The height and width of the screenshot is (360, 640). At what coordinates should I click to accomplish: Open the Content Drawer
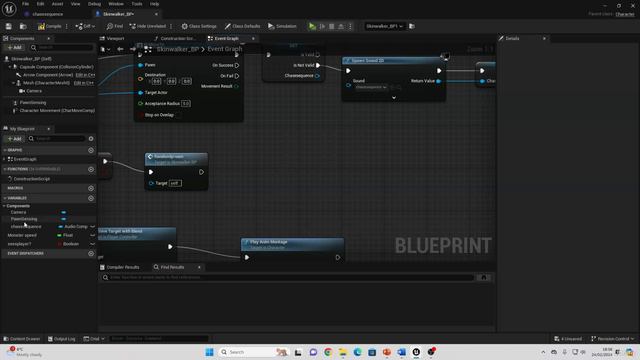(x=22, y=339)
